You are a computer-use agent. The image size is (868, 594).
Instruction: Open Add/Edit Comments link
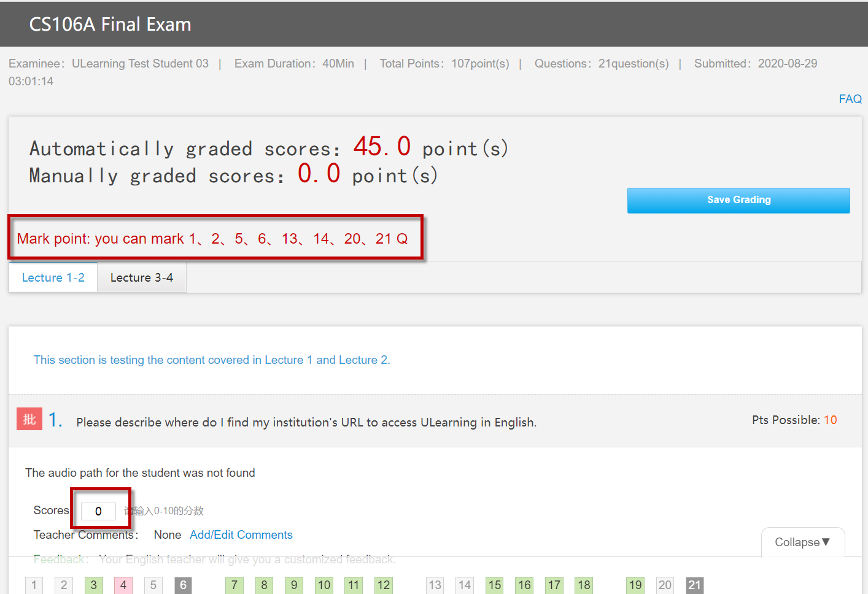click(241, 534)
